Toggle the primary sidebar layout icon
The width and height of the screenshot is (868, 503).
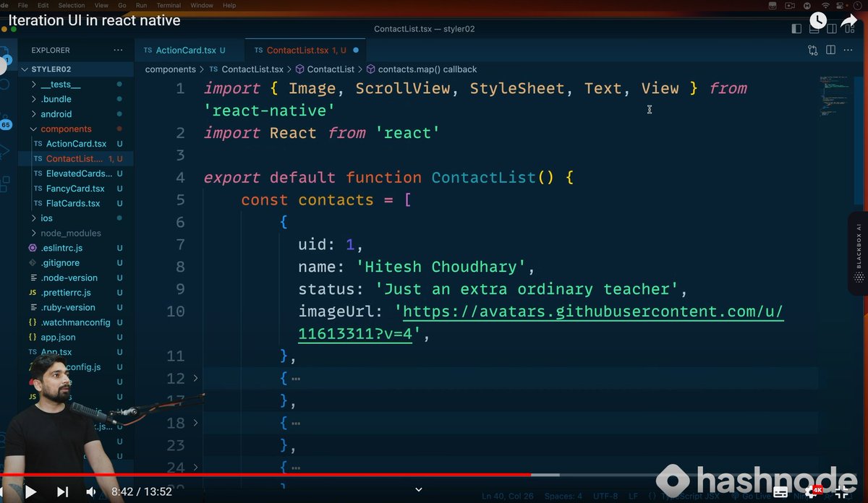coord(796,29)
